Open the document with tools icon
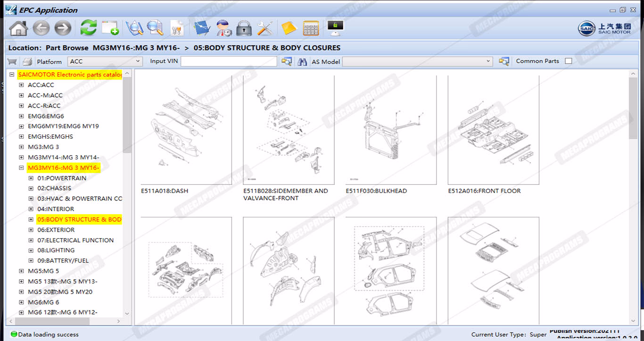Viewport: 644px width, 341px height. click(177, 28)
